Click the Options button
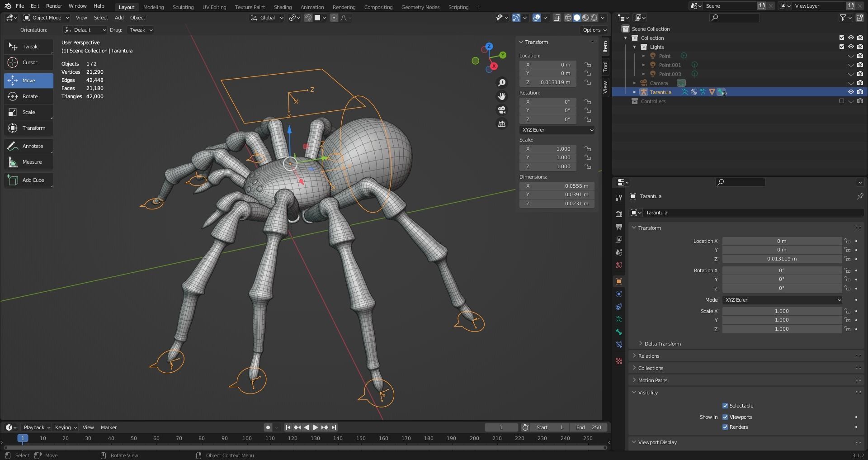Screen dimensions: 868x460 (x=594, y=30)
